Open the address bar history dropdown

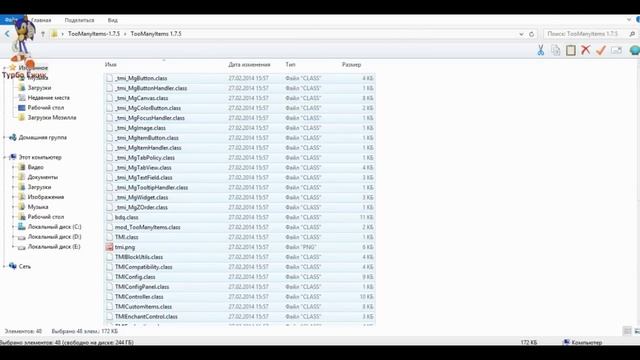coord(521,34)
